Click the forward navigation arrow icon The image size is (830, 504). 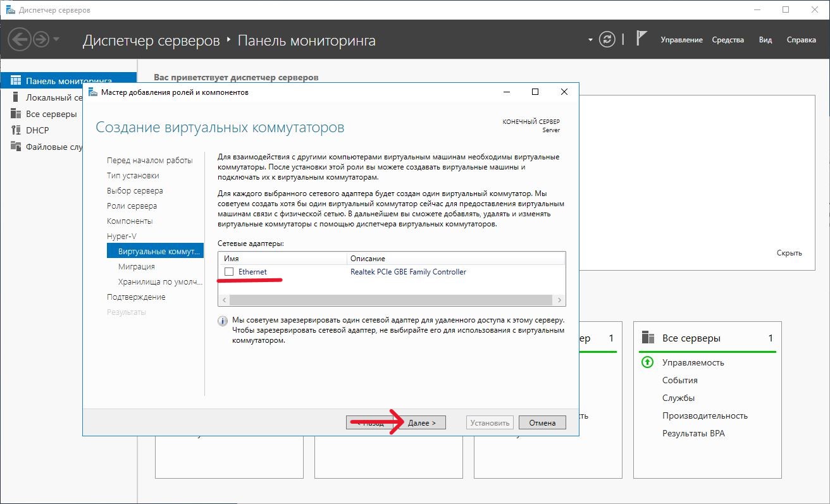pyautogui.click(x=40, y=40)
